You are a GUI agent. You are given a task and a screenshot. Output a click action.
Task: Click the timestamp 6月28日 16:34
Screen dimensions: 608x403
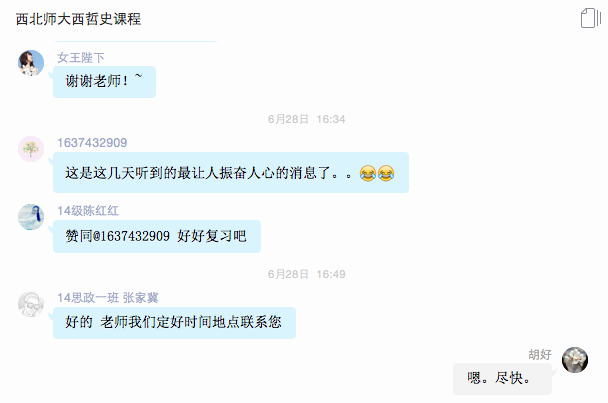click(x=306, y=119)
